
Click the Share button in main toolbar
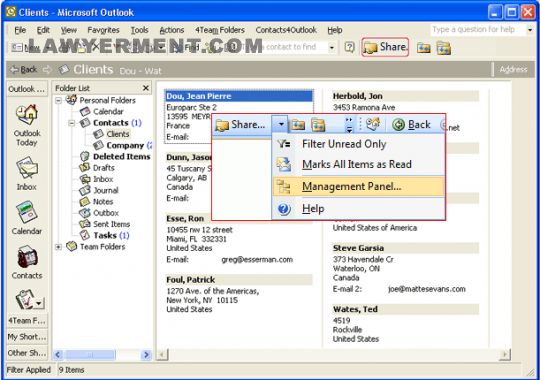[x=385, y=47]
